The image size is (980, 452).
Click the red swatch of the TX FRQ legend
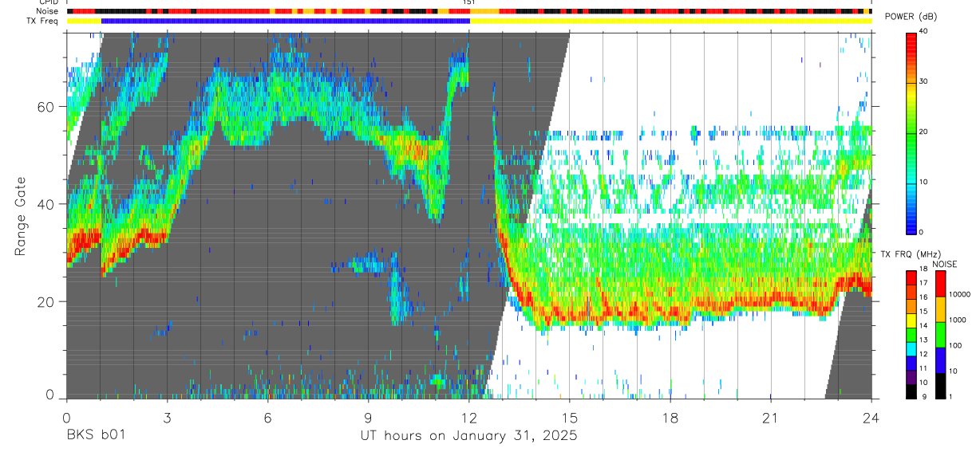coord(911,278)
